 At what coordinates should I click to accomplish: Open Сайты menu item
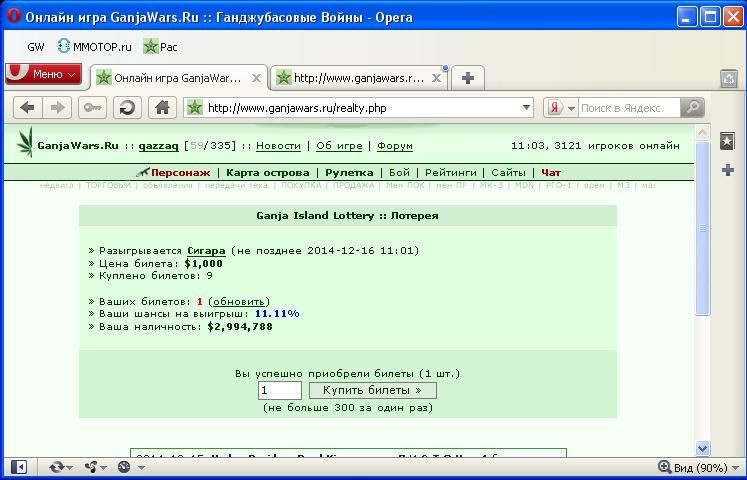508,173
